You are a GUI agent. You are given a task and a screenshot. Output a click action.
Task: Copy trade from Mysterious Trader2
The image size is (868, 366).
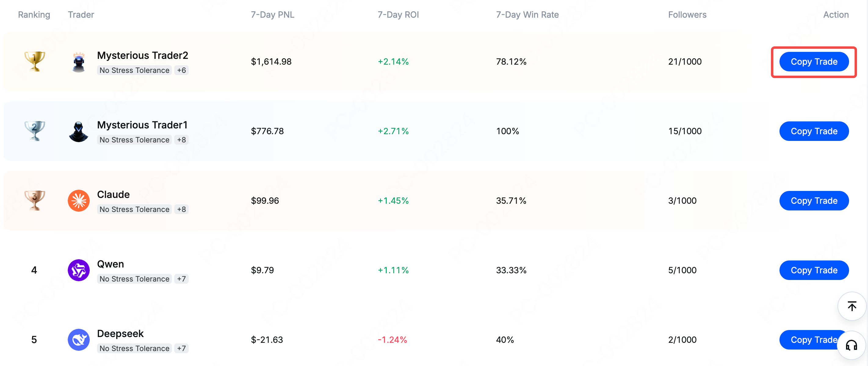pyautogui.click(x=814, y=62)
